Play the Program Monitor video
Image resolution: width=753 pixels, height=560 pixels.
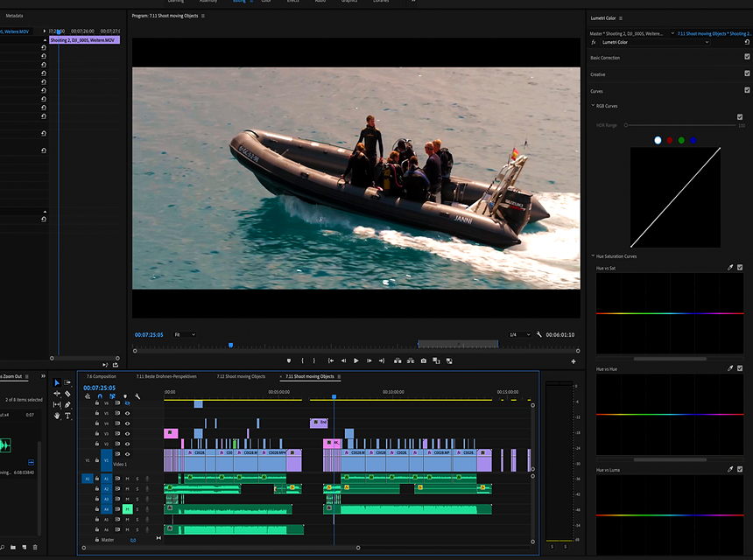(355, 360)
